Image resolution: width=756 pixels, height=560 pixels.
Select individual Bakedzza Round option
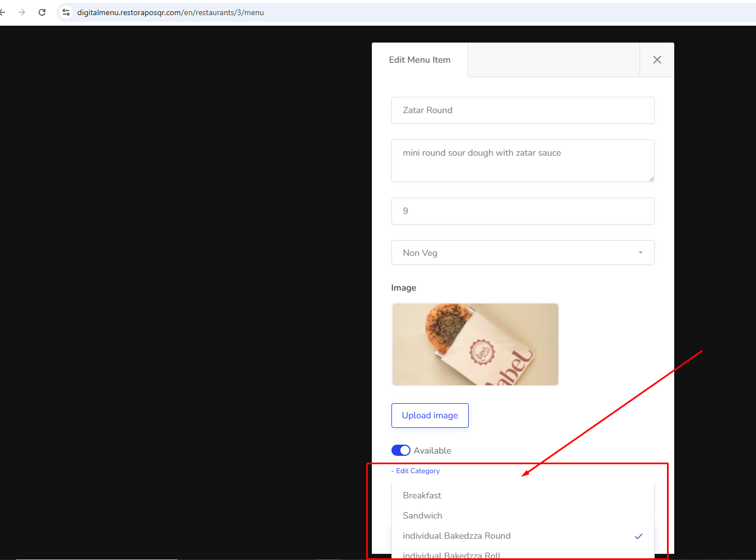click(x=522, y=536)
